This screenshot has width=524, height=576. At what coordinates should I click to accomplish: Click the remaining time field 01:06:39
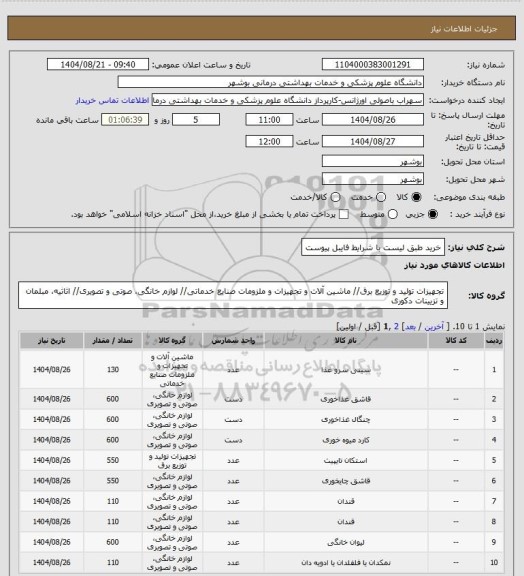point(125,120)
